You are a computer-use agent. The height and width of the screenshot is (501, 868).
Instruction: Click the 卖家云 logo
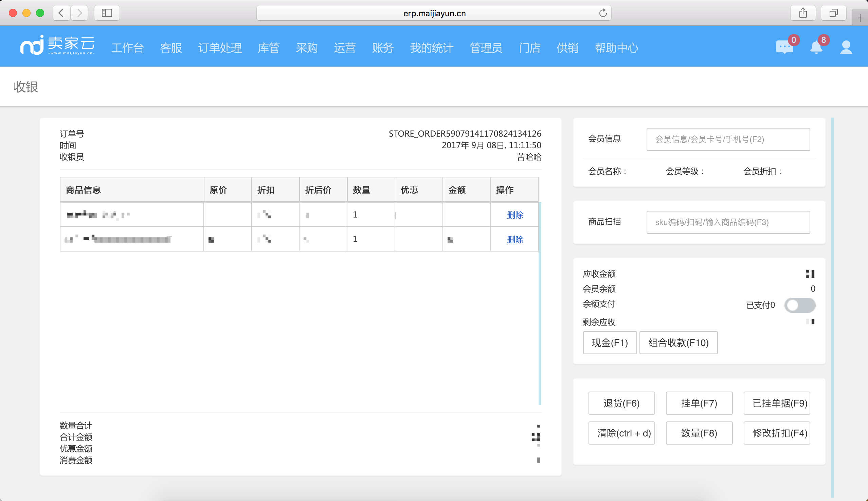click(57, 45)
